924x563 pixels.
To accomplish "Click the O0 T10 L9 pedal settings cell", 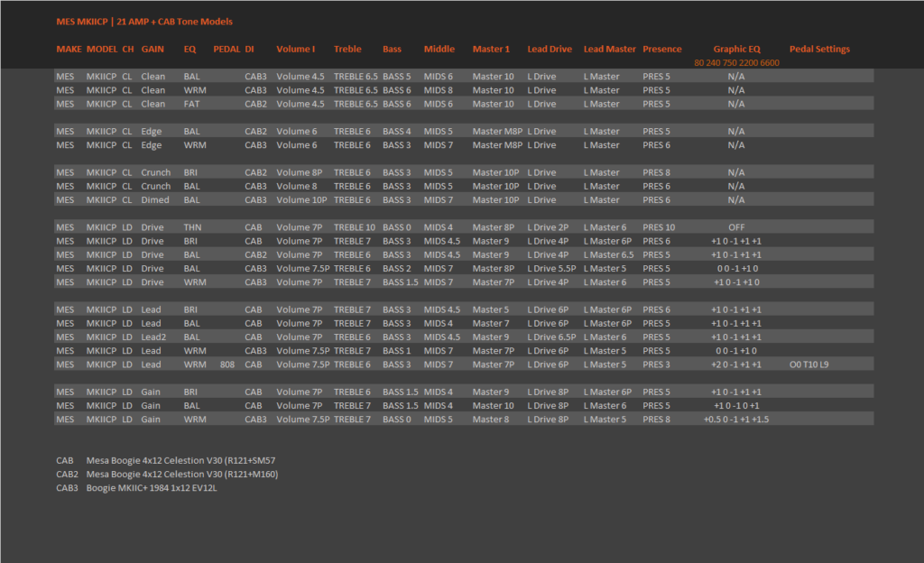I will coord(809,365).
